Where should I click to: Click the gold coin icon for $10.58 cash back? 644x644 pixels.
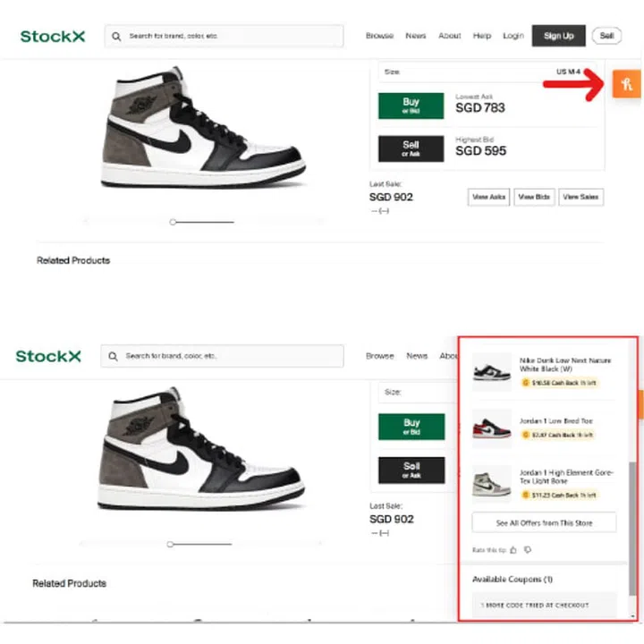(525, 383)
